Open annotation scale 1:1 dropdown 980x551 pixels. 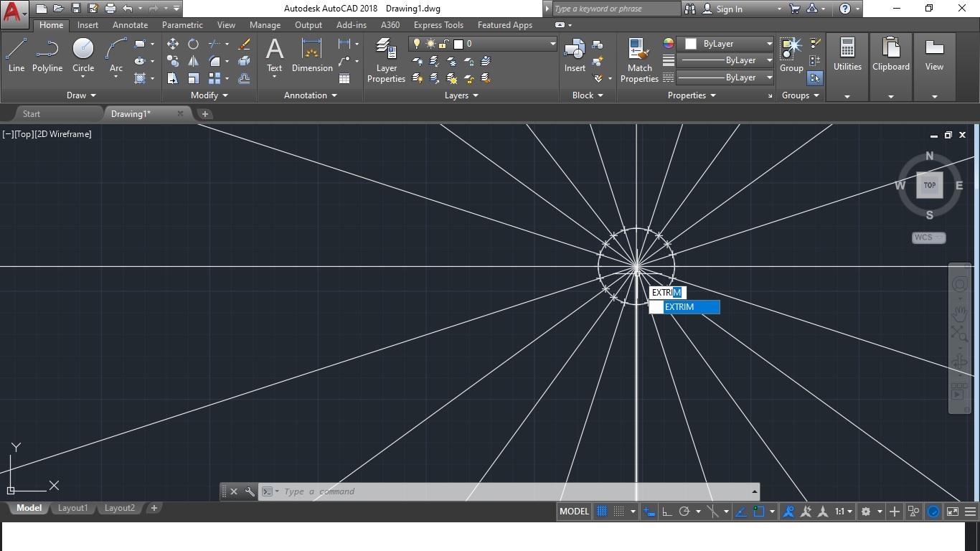tap(844, 512)
